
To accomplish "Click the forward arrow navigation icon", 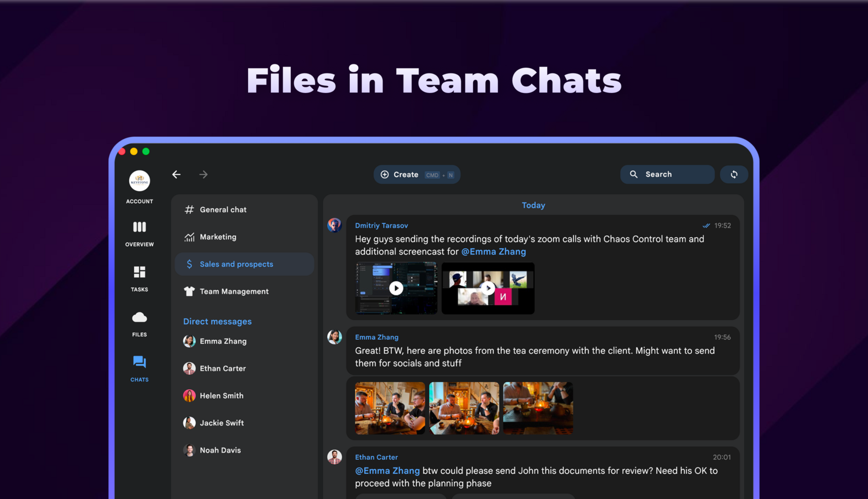I will 204,174.
